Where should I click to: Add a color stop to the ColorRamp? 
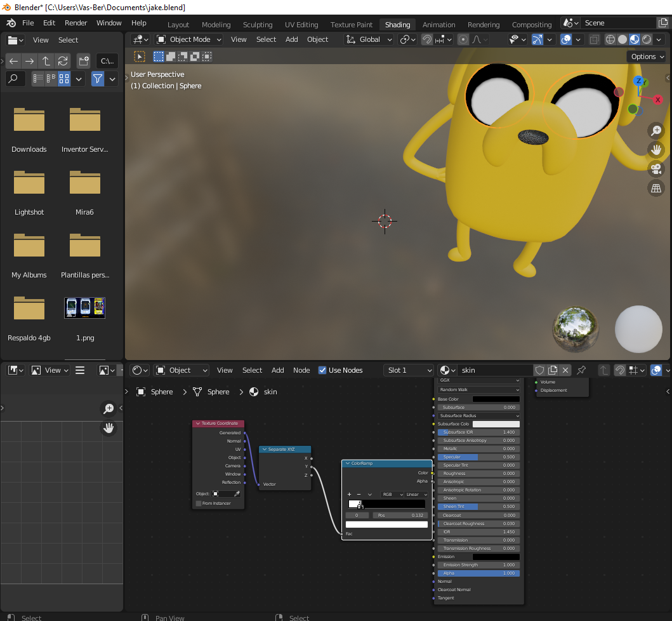coord(349,495)
